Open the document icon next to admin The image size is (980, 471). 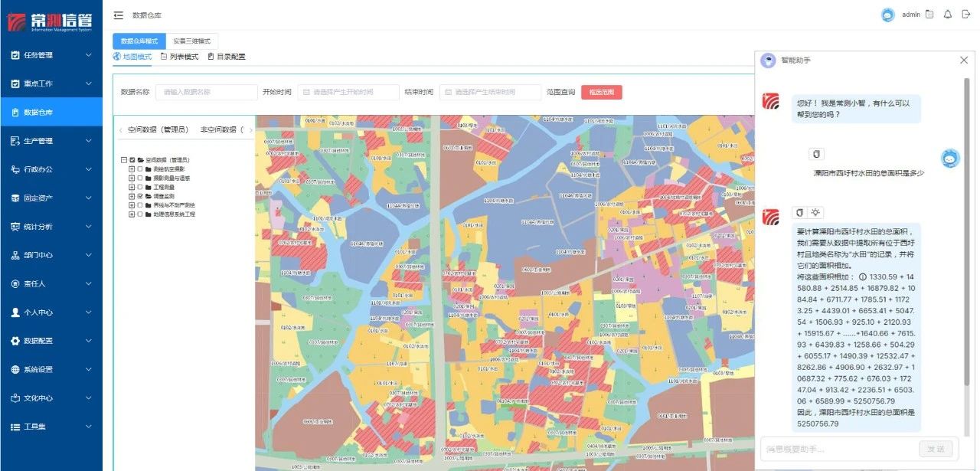click(929, 15)
